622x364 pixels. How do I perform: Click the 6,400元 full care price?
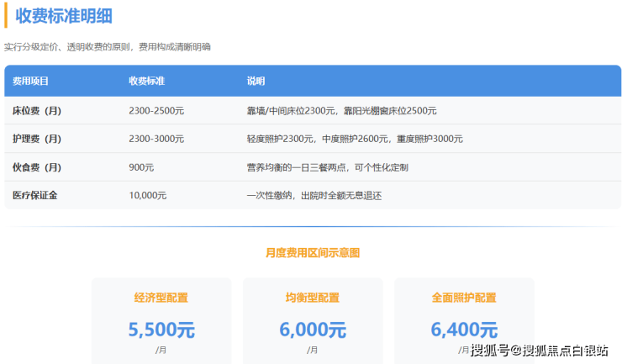(464, 330)
